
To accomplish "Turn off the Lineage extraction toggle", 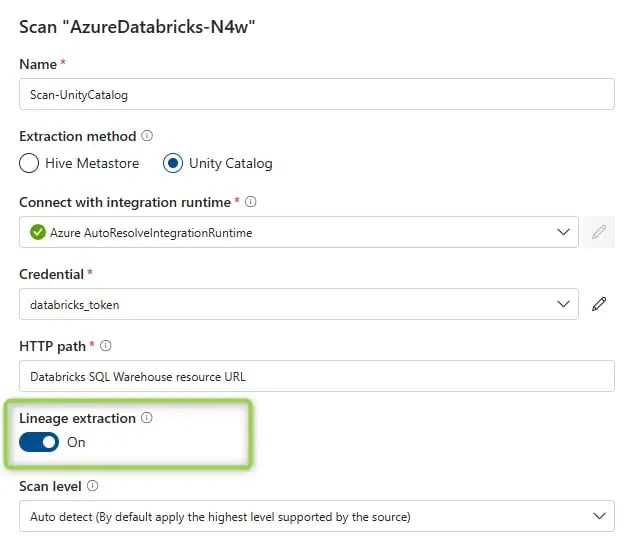I will click(x=39, y=442).
